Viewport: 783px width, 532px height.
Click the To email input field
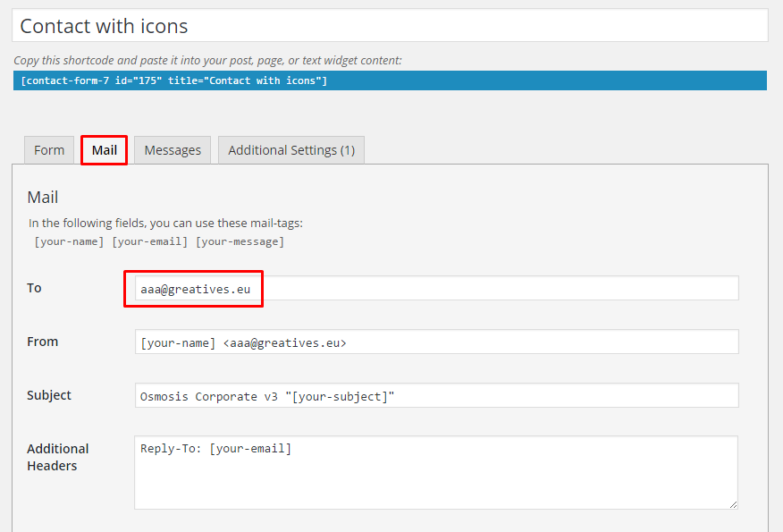point(436,288)
